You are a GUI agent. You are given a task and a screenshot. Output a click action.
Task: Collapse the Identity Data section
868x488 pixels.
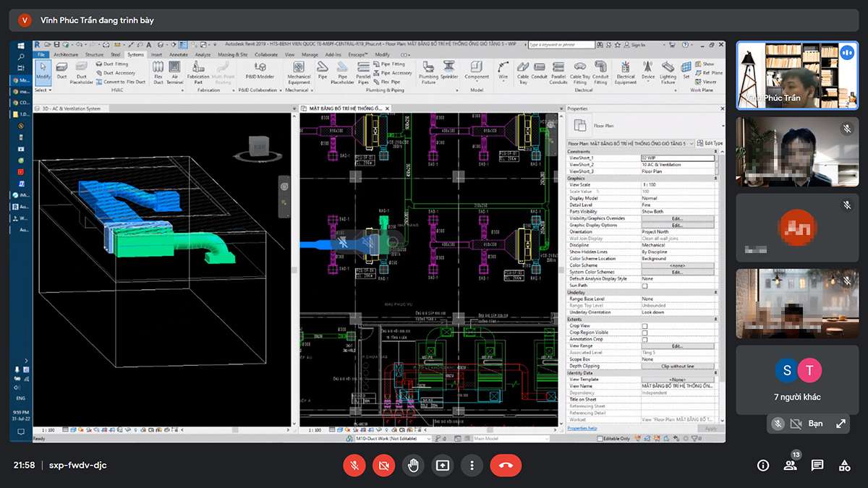pos(717,372)
